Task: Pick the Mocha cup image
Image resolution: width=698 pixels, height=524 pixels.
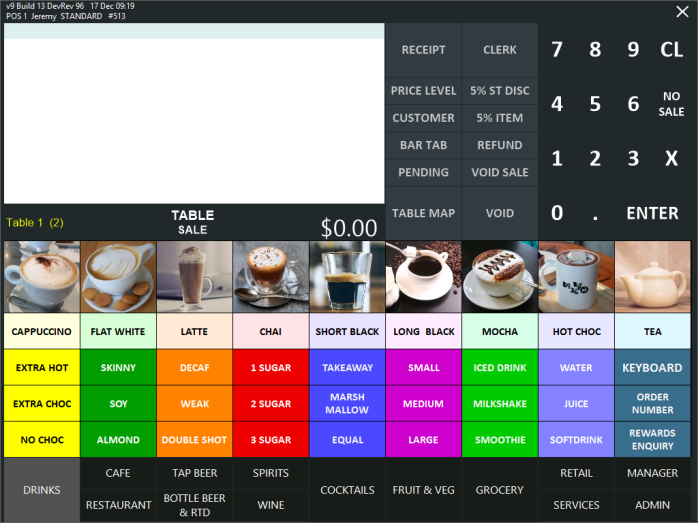Action: point(499,277)
